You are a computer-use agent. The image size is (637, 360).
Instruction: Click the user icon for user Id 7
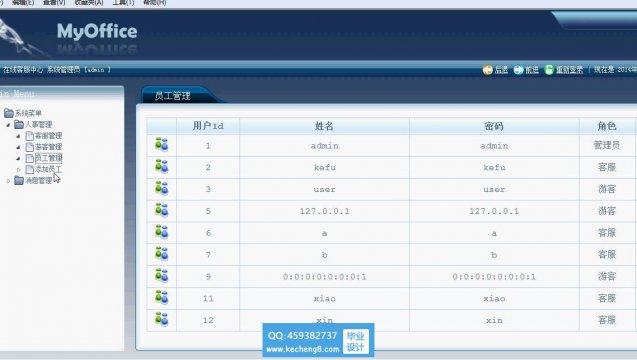point(161,254)
